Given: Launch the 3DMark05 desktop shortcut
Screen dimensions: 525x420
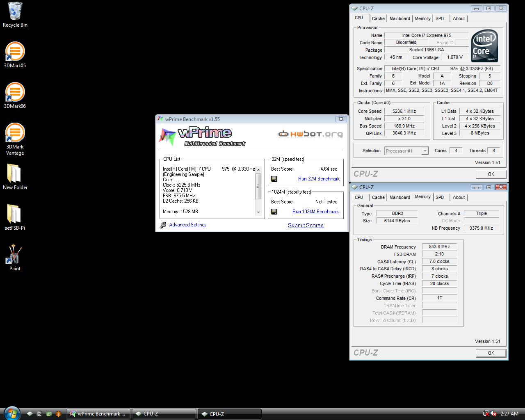Looking at the screenshot, I should (15, 55).
